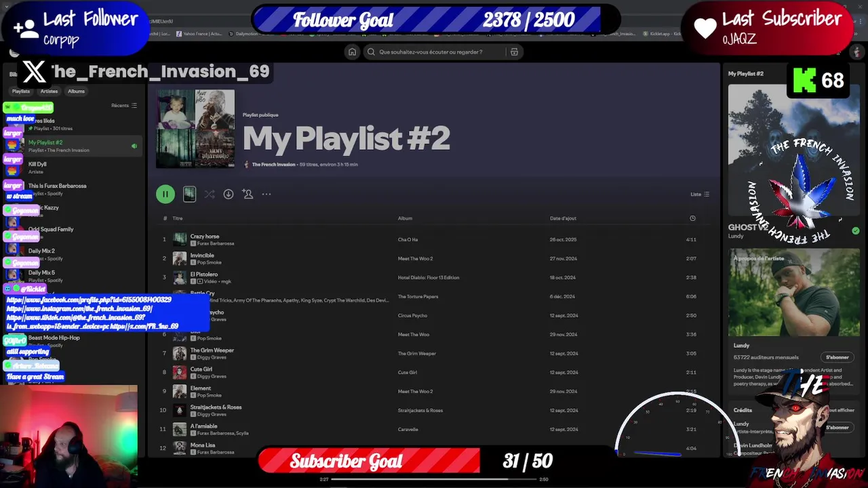
Task: Open Diggy Graves artist under Cute Girl
Action: (212, 376)
